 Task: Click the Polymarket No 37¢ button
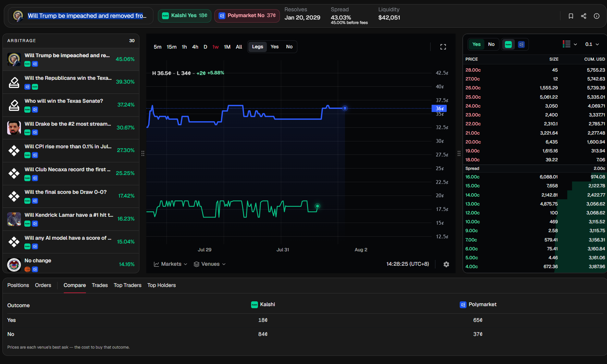[247, 16]
